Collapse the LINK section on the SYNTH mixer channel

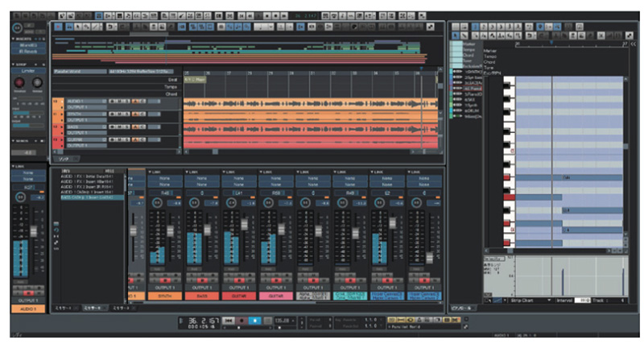(x=151, y=172)
